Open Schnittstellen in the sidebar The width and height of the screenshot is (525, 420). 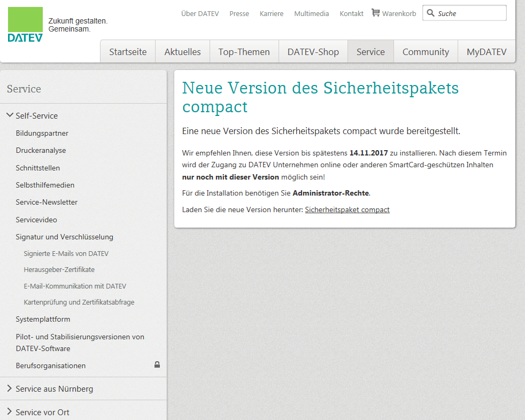point(38,168)
